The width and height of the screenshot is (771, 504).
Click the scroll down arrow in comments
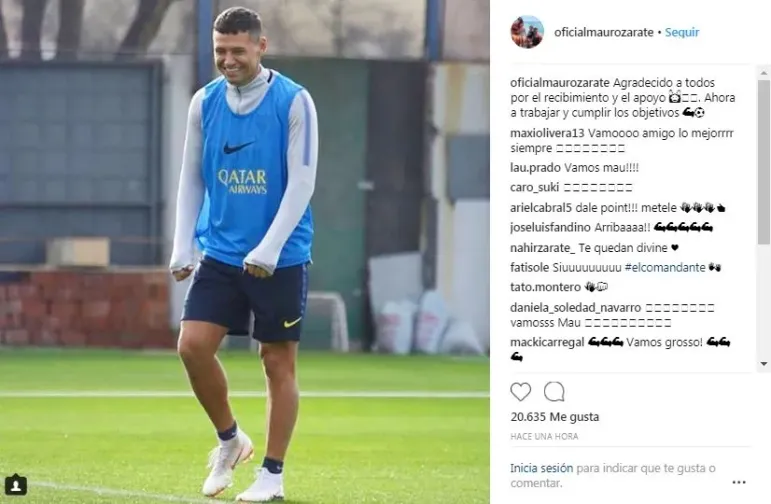coord(764,364)
